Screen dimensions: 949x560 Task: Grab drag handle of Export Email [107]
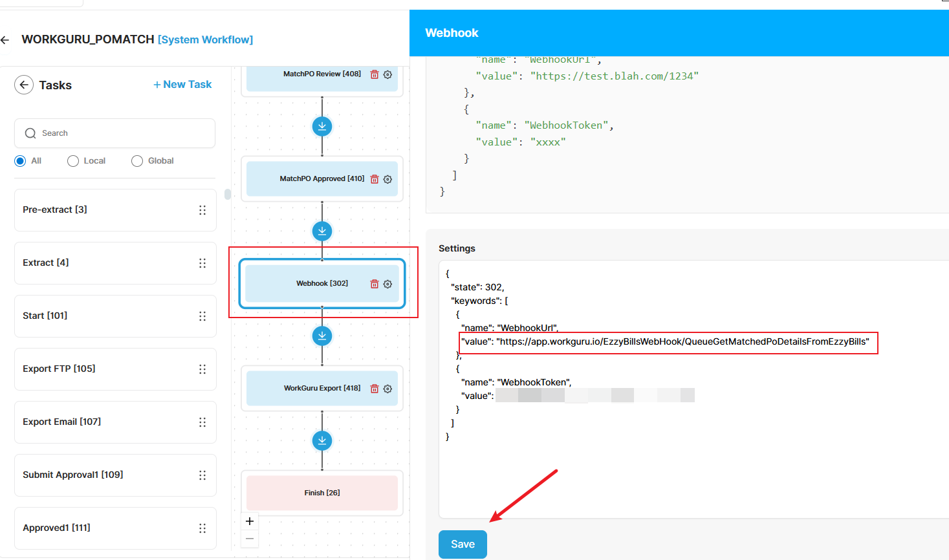202,422
